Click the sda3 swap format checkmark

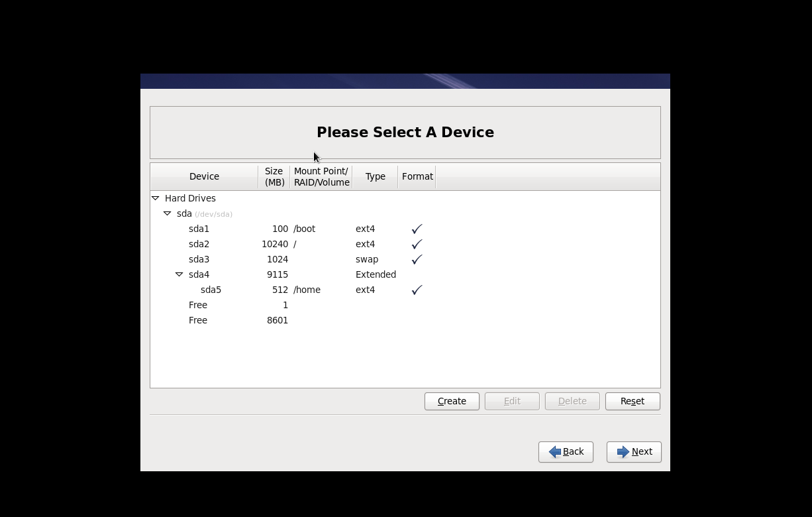[417, 259]
